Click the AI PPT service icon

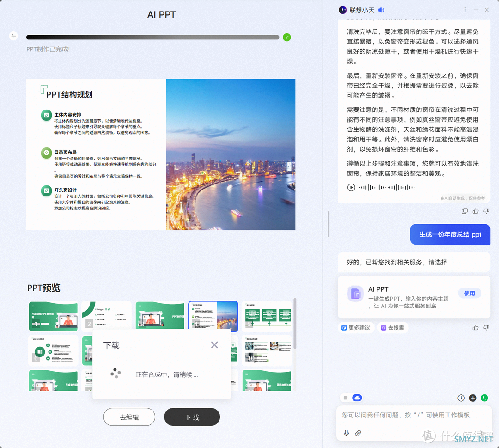click(355, 294)
